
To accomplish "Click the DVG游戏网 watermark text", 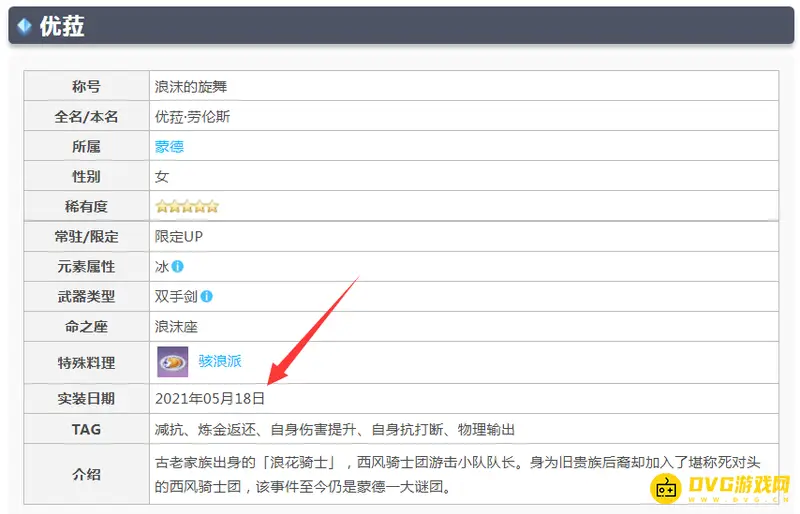I will (x=738, y=485).
